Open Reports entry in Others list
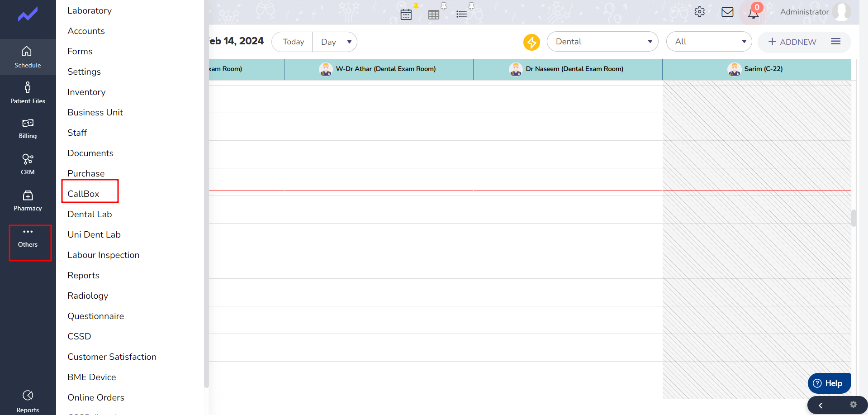868x415 pixels. coord(83,275)
